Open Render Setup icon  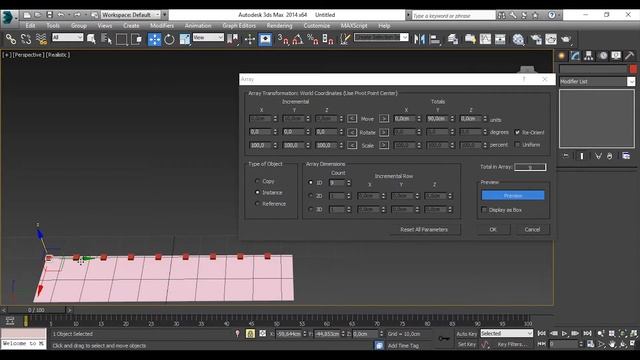[x=536, y=39]
